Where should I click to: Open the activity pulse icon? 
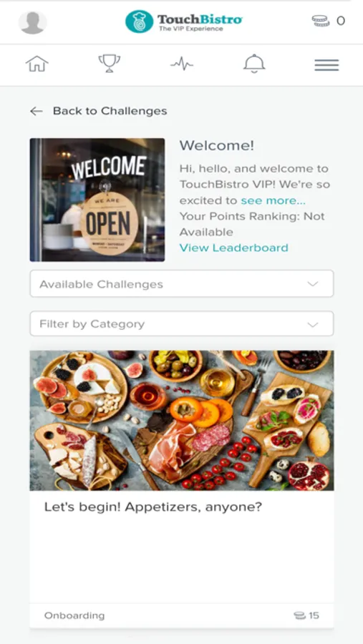click(x=182, y=64)
